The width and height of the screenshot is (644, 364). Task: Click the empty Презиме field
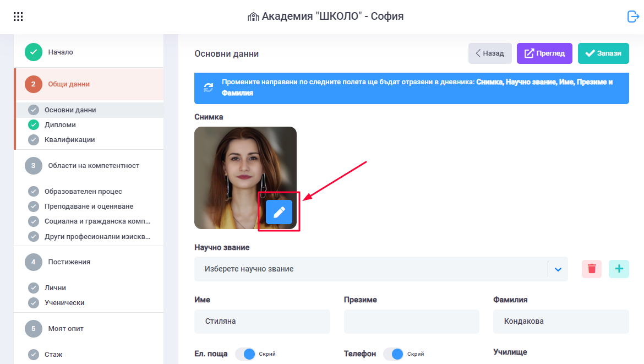pos(412,321)
